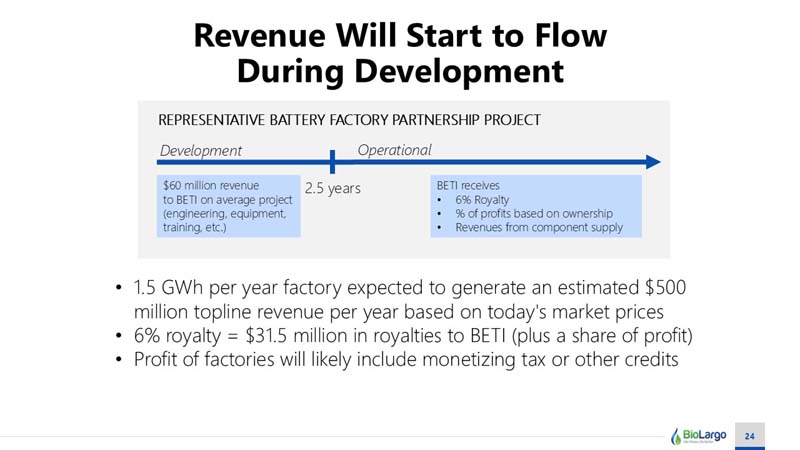Click '% of profits based on ownership' bullet
Screen dimensions: 800x450
click(534, 213)
